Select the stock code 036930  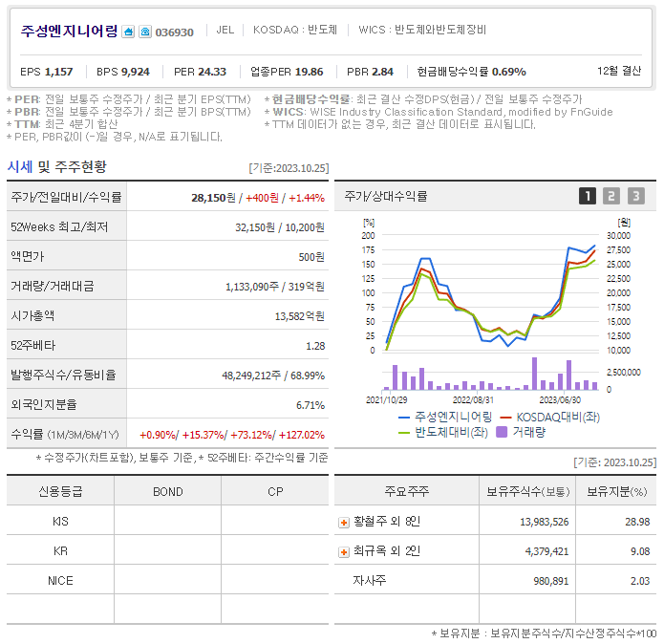pos(175,32)
